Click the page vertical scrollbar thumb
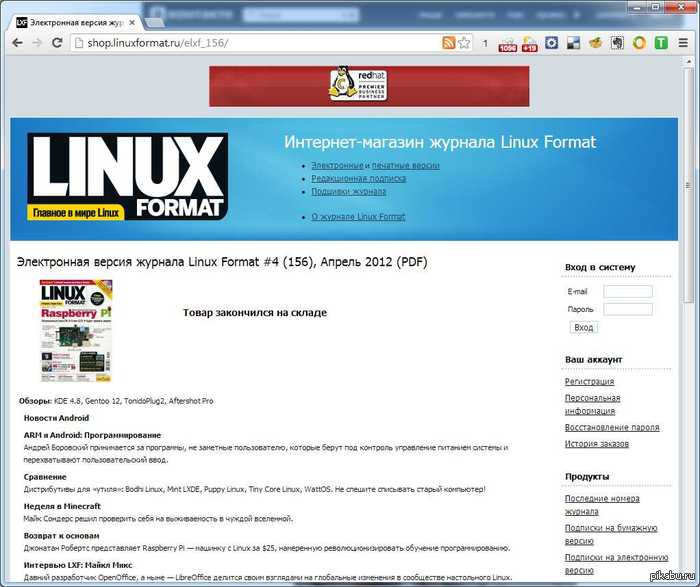Viewport: 700px width, 587px height. pyautogui.click(x=688, y=185)
